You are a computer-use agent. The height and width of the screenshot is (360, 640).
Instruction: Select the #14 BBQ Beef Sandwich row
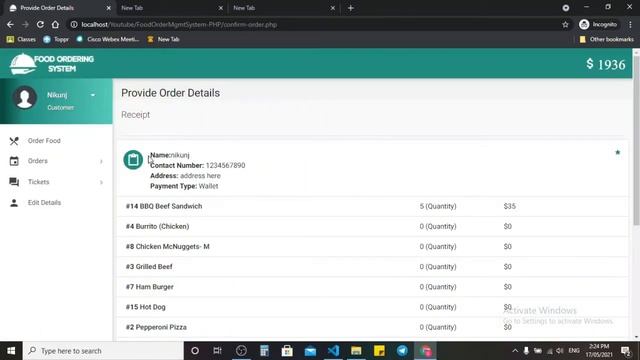tap(372, 206)
